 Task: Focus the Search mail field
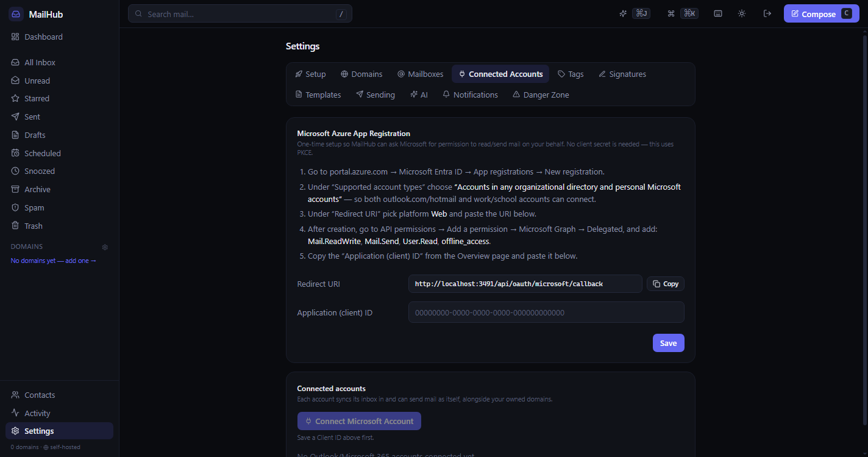pos(240,13)
